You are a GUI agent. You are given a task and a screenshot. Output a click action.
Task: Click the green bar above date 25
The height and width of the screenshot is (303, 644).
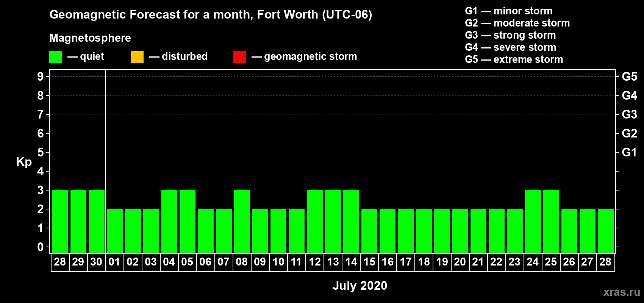551,221
